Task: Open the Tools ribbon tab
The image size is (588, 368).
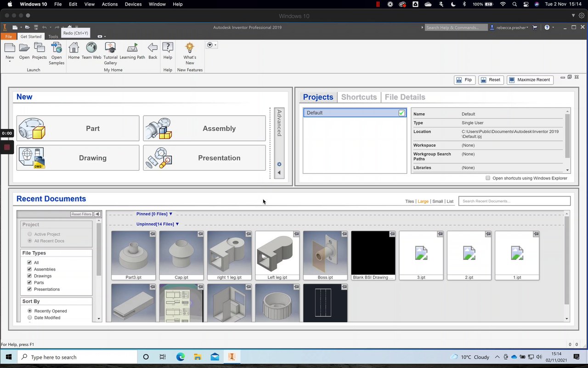Action: point(53,36)
